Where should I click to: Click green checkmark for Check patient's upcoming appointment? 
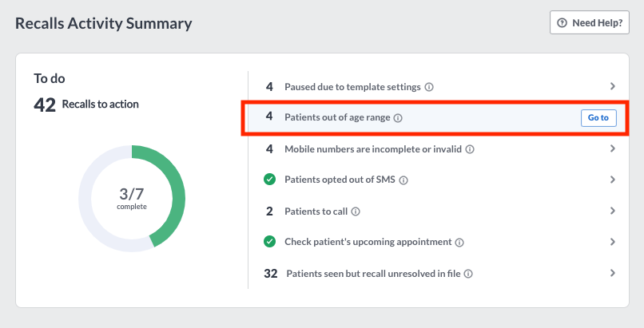tap(269, 242)
